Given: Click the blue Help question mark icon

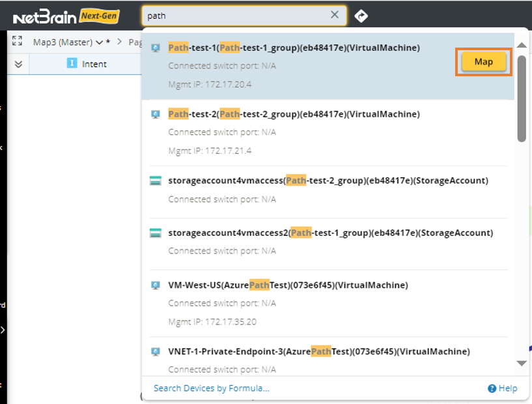Looking at the screenshot, I should (x=492, y=388).
